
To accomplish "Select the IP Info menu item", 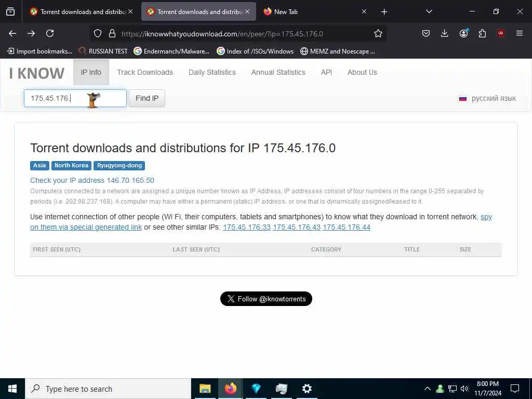I will click(x=91, y=72).
